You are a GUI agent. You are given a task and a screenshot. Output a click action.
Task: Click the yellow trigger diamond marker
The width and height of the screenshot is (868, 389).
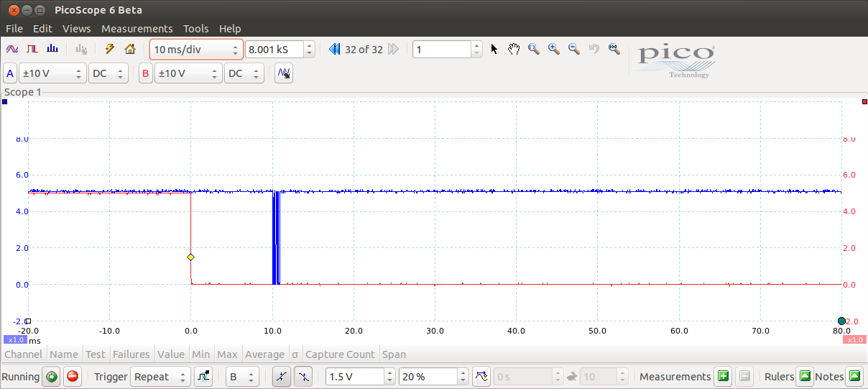(190, 257)
